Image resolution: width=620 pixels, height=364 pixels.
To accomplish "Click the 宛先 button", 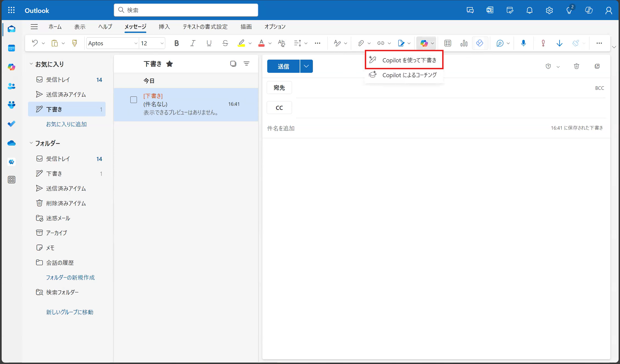I will tap(279, 88).
